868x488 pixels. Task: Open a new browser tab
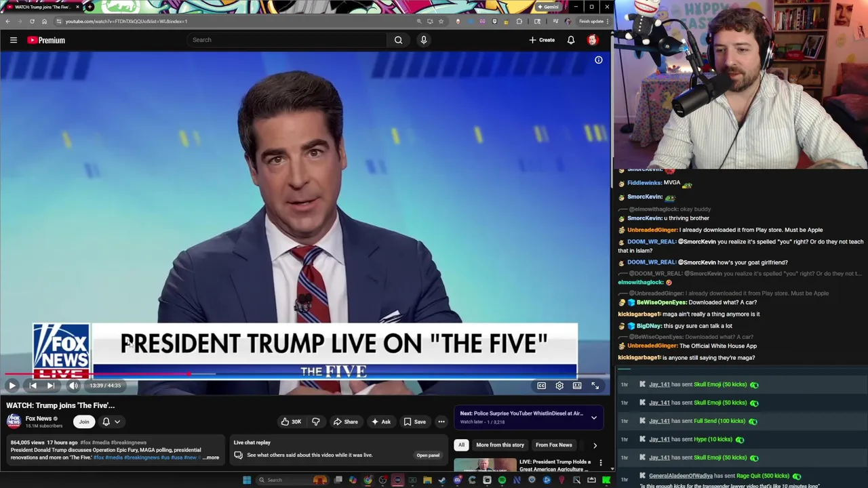[90, 7]
